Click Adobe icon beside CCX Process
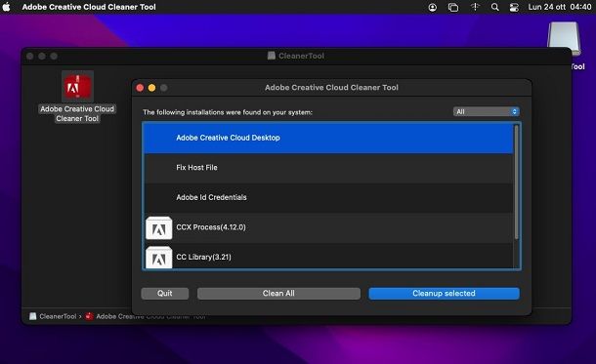The height and width of the screenshot is (364, 596). point(159,228)
